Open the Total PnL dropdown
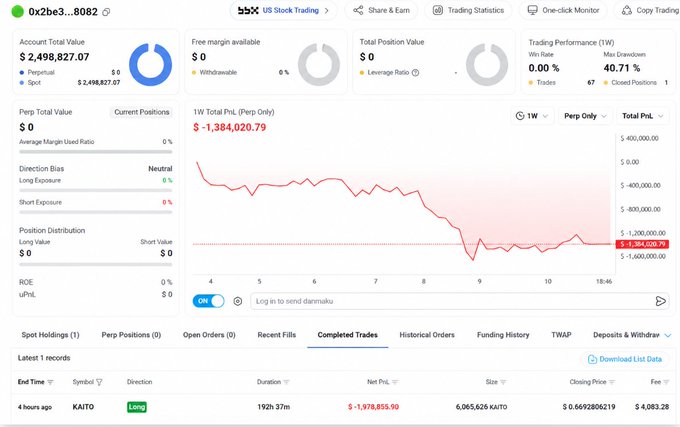The height and width of the screenshot is (427, 680). (x=642, y=116)
